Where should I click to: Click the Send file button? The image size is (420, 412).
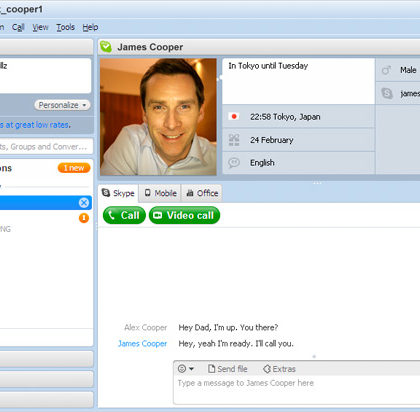228,369
